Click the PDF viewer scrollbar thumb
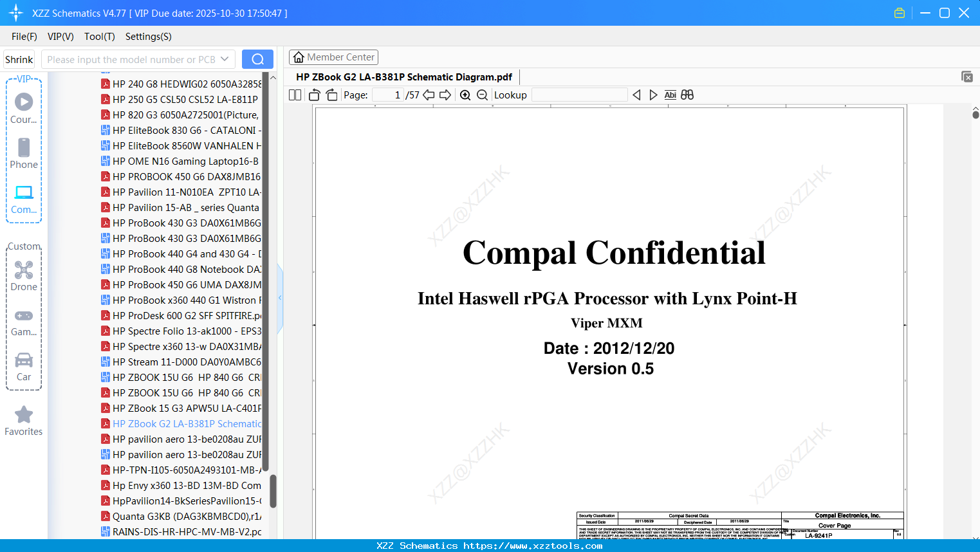The width and height of the screenshot is (980, 552). 975,115
